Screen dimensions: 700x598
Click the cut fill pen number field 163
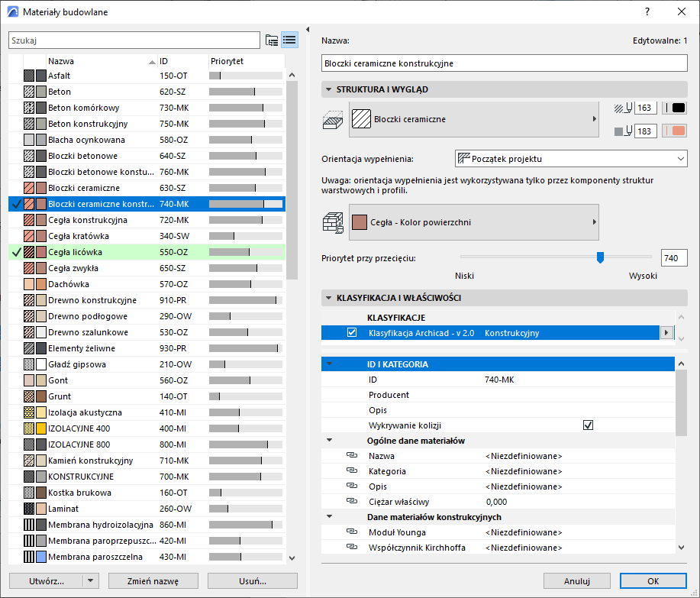coord(645,108)
